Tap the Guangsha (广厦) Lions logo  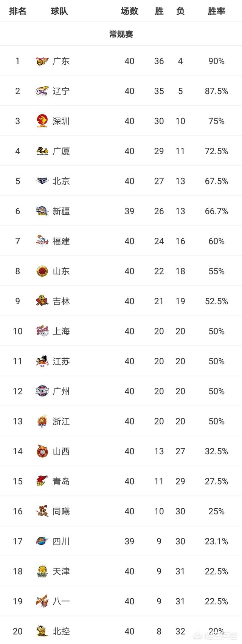[42, 151]
